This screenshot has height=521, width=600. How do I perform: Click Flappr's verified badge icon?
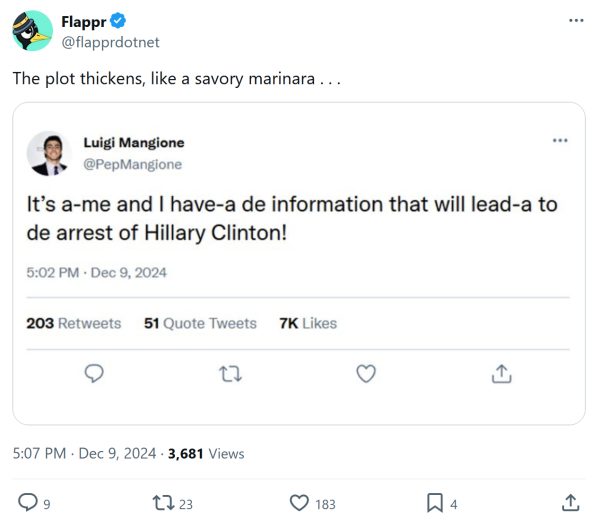pos(117,21)
